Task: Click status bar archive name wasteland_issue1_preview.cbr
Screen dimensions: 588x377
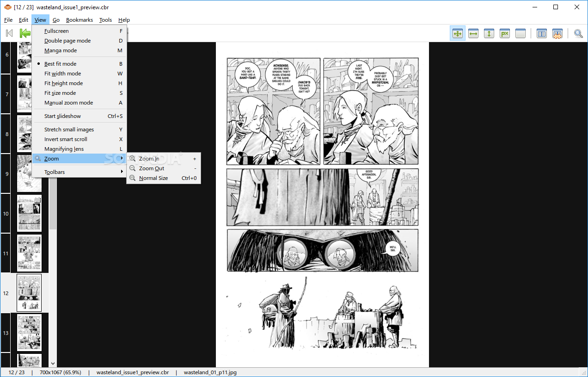Action: click(132, 372)
